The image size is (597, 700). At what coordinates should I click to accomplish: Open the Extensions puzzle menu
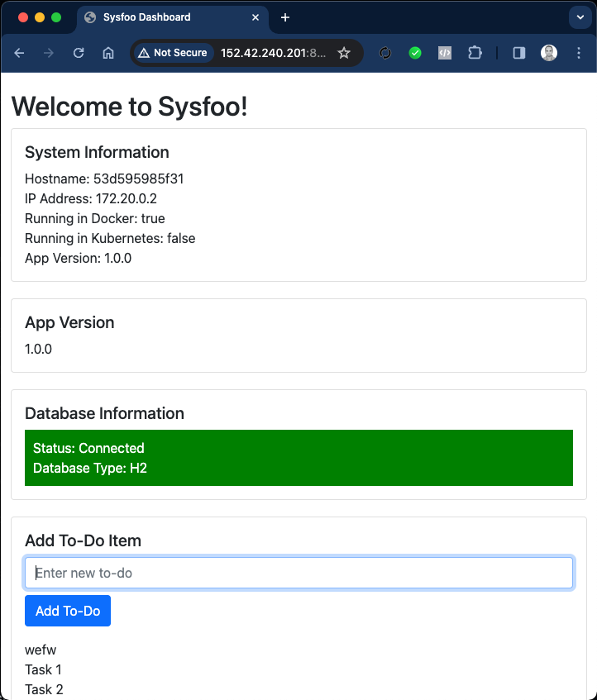(475, 53)
